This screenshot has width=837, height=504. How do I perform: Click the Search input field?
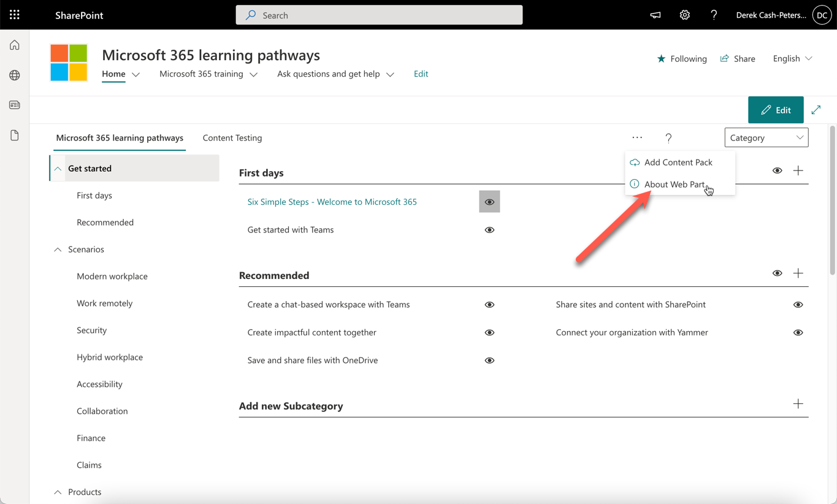tap(378, 15)
